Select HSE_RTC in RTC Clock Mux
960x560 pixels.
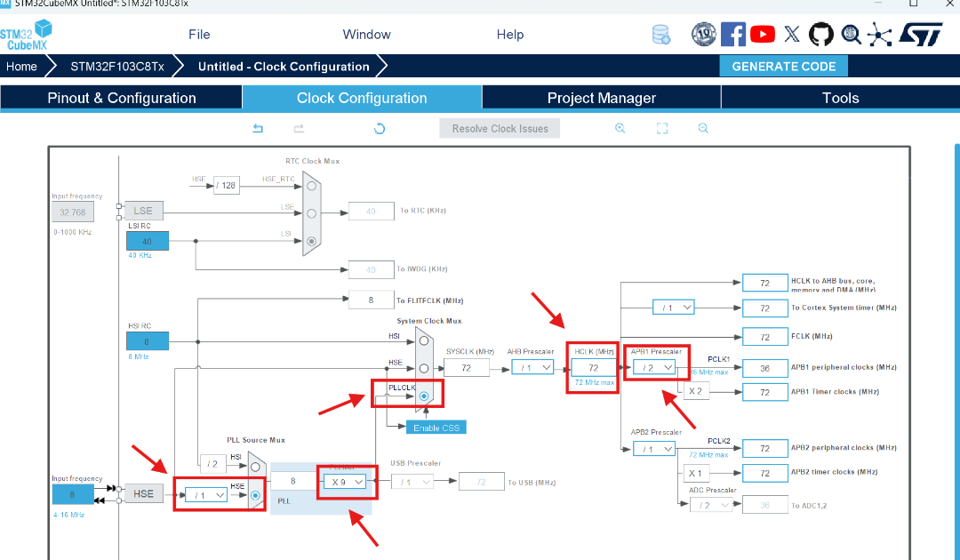[312, 186]
